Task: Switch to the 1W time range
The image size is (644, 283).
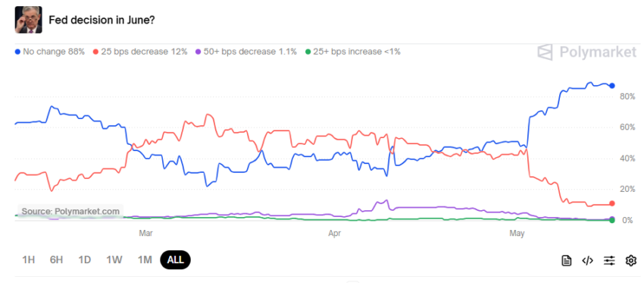Action: pyautogui.click(x=114, y=260)
